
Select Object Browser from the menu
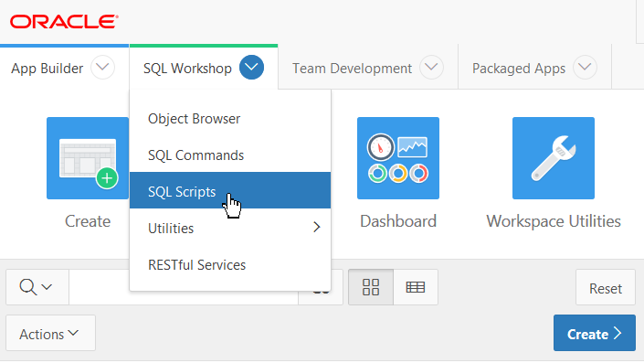[x=230, y=119]
